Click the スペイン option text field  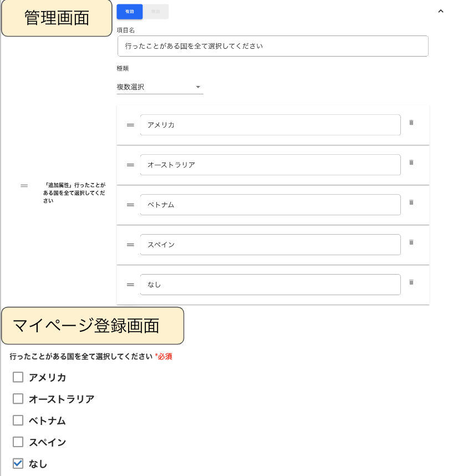(270, 245)
